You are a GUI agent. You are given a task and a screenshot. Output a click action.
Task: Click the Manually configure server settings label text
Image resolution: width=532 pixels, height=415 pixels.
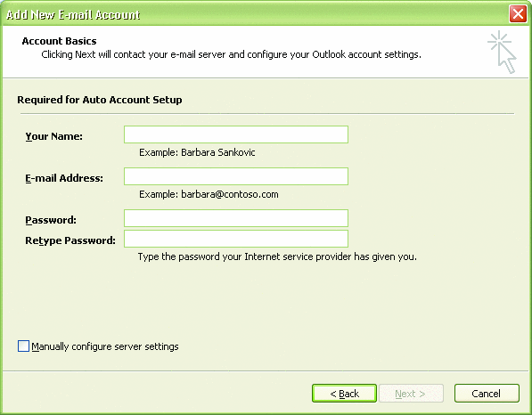105,346
